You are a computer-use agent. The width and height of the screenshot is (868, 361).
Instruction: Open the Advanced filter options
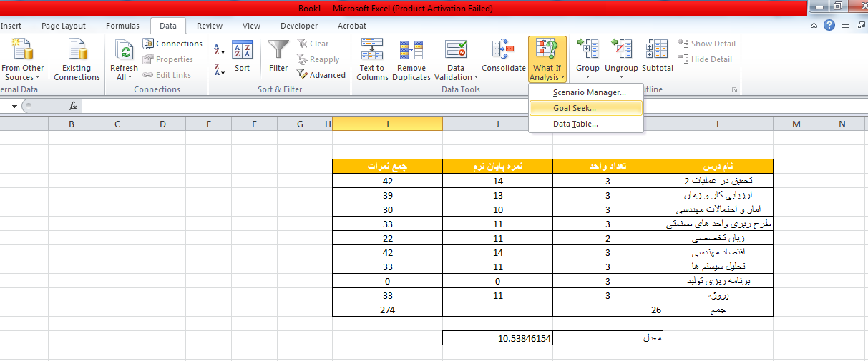(321, 75)
